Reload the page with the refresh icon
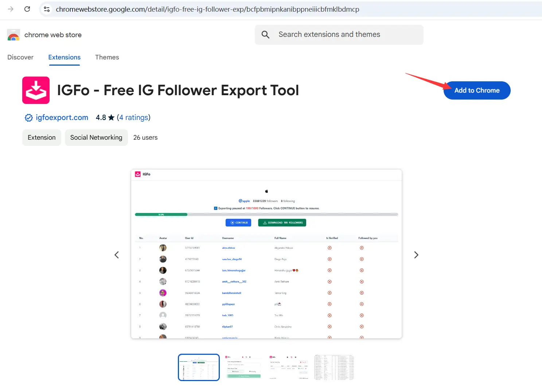 pyautogui.click(x=27, y=9)
